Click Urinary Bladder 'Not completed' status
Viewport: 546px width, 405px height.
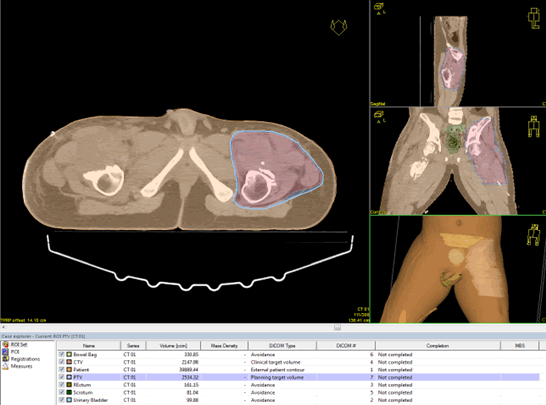[395, 400]
